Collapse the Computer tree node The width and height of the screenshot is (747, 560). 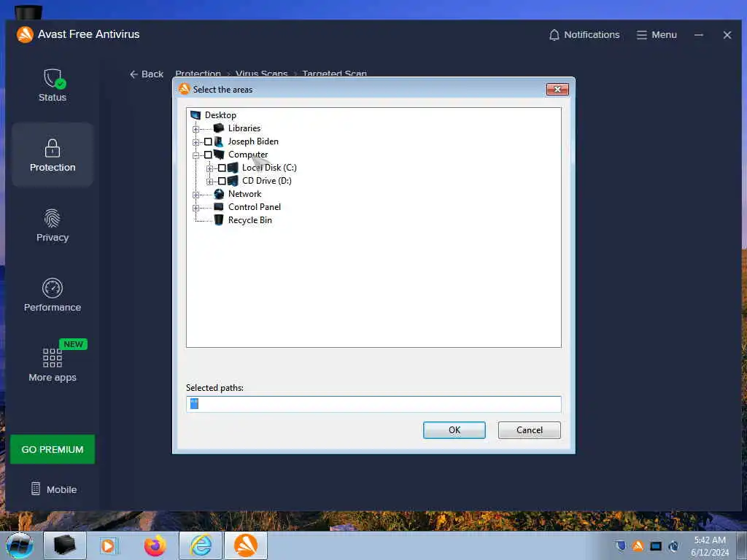[x=196, y=155]
